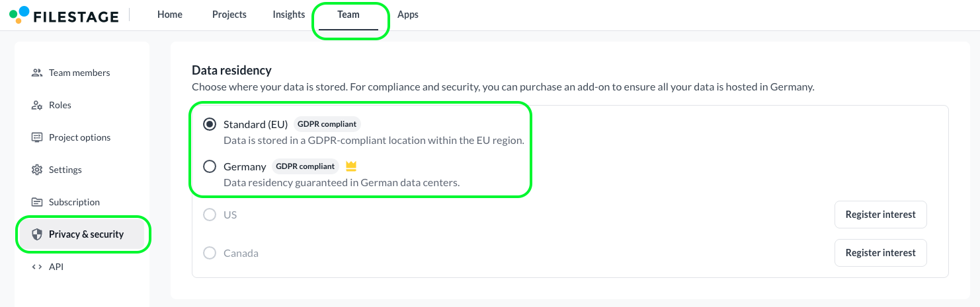Click the GDPR compliant badge on Standard (EU)

pos(327,124)
